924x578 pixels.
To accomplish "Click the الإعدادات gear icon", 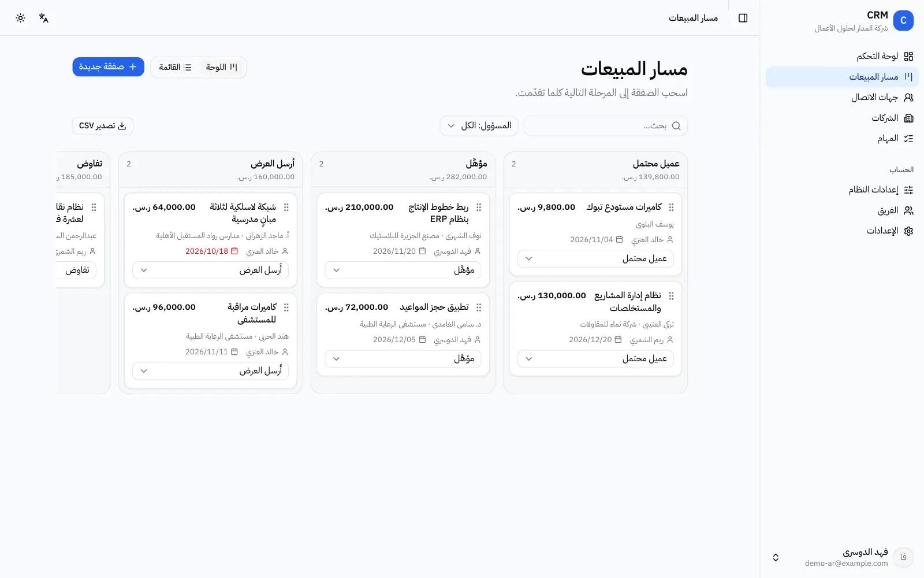I will click(x=908, y=231).
